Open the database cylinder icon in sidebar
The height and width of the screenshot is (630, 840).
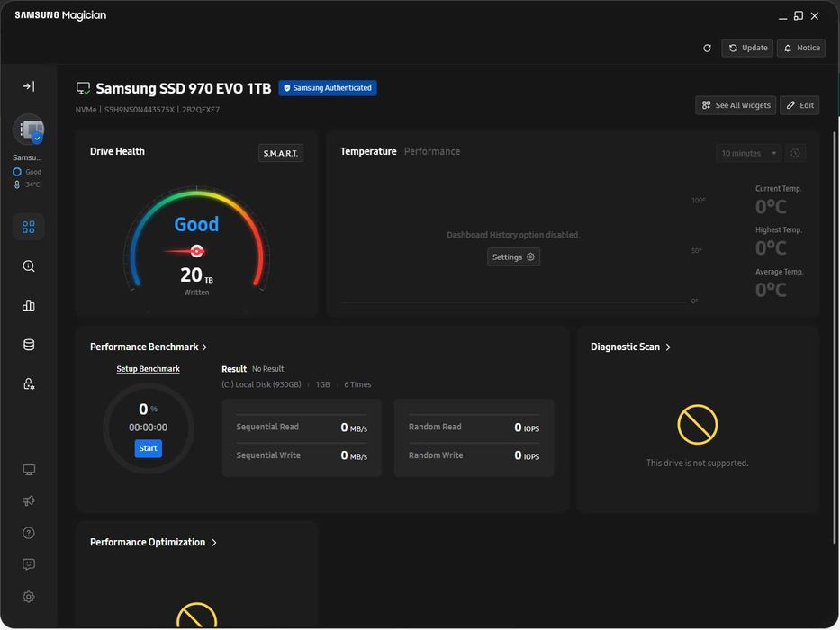[x=29, y=345]
